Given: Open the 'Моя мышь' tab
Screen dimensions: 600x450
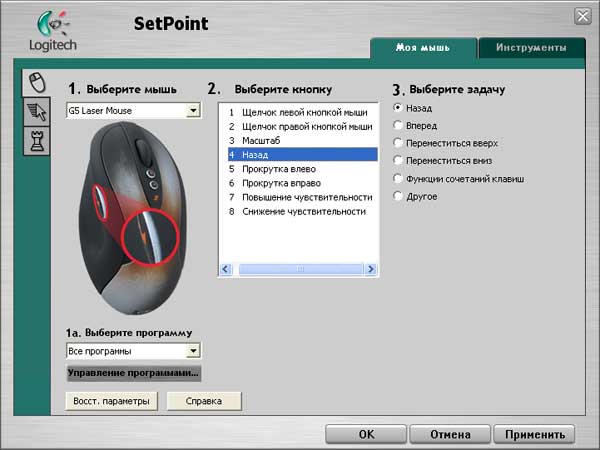Looking at the screenshot, I should tap(422, 47).
